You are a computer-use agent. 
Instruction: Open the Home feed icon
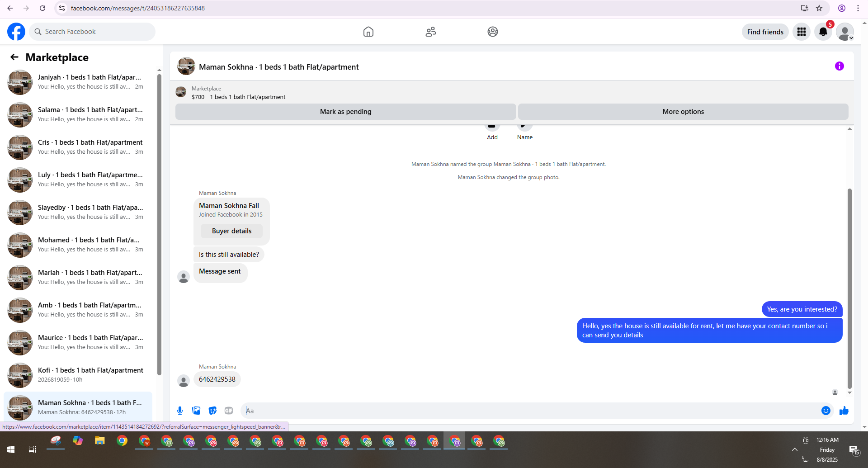click(x=368, y=32)
